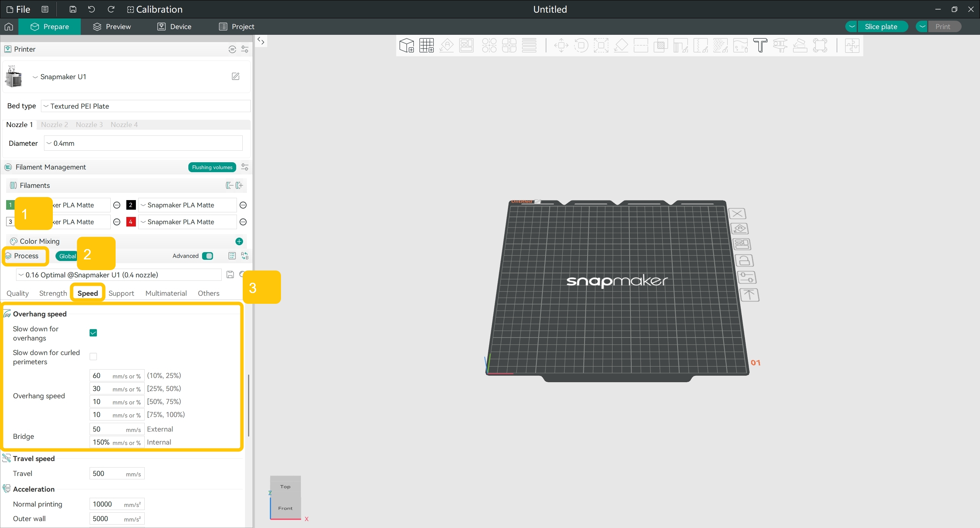The height and width of the screenshot is (528, 980).
Task: Click the Save project disk icon
Action: point(73,9)
